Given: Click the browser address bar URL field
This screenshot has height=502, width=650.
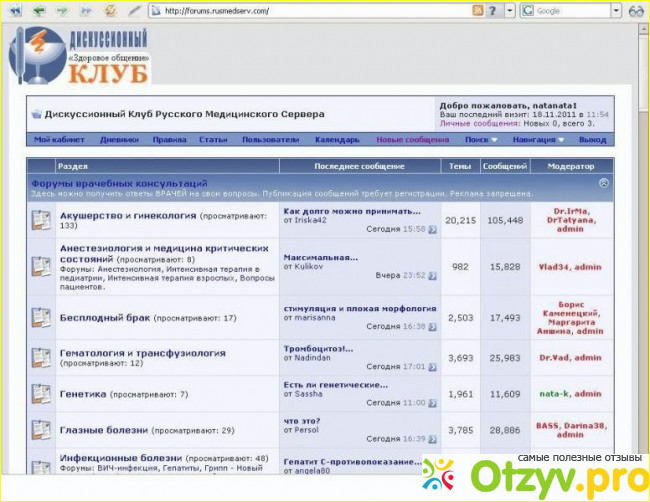Looking at the screenshot, I should coord(300,10).
